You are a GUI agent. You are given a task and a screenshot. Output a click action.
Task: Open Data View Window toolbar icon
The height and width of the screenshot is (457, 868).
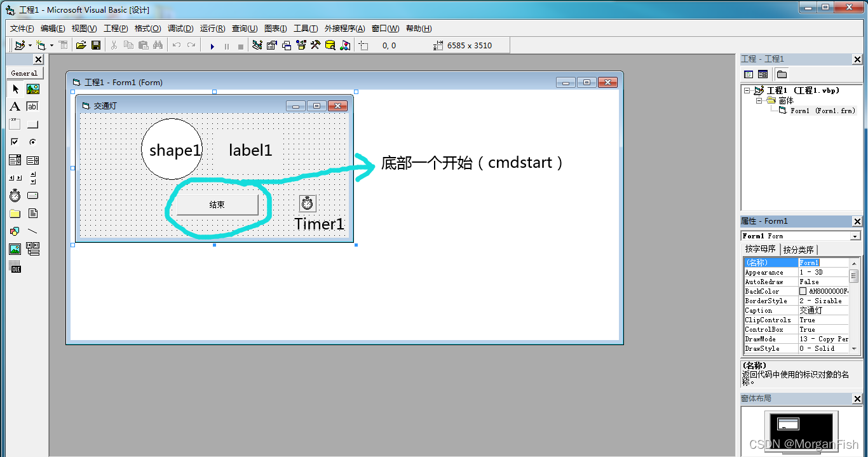[330, 45]
